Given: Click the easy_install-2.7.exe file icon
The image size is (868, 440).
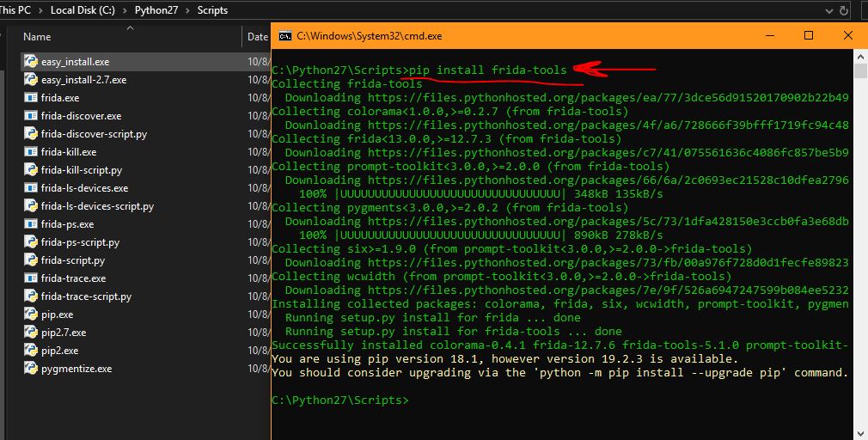Looking at the screenshot, I should (31, 80).
